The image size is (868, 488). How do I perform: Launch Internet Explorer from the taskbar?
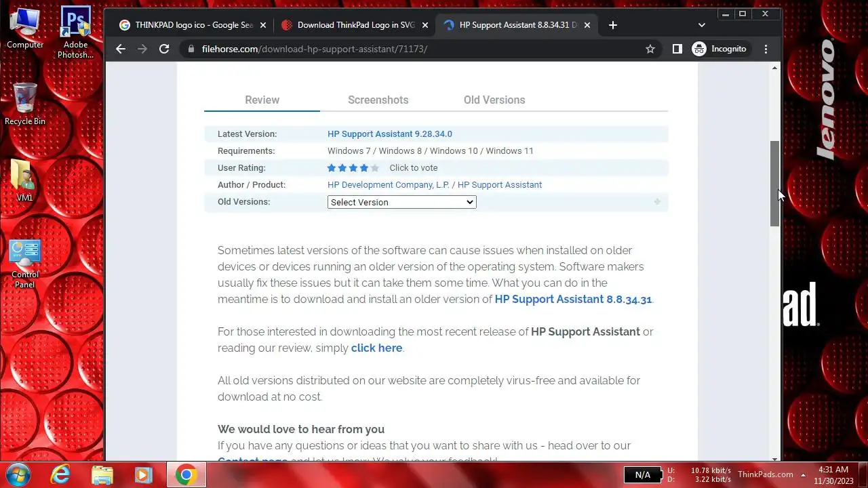[60, 474]
